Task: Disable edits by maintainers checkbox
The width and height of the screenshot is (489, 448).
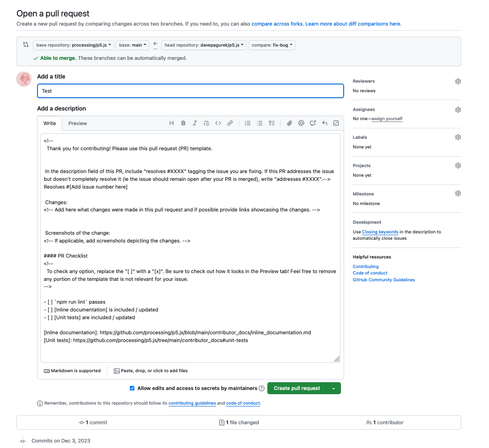Action: pyautogui.click(x=132, y=388)
